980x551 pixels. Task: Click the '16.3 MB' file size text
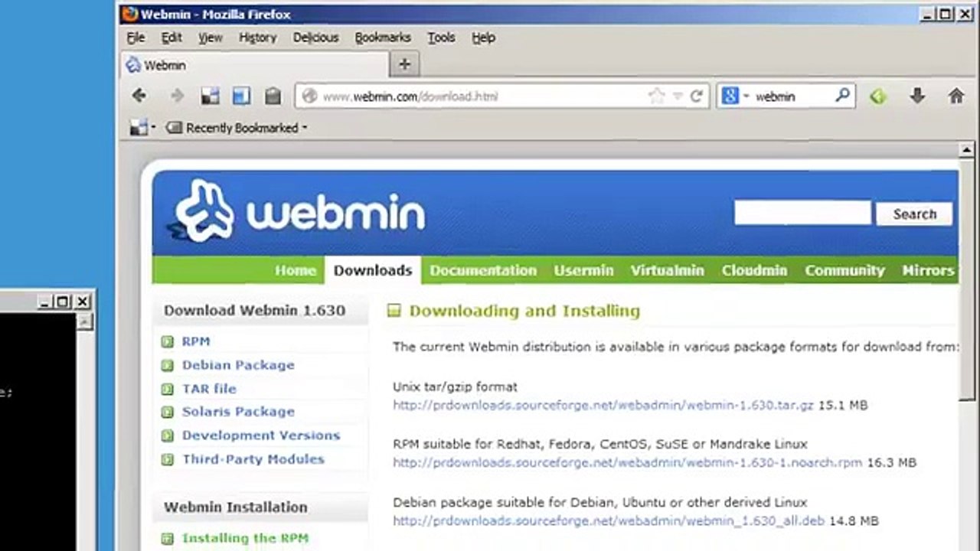click(x=892, y=462)
